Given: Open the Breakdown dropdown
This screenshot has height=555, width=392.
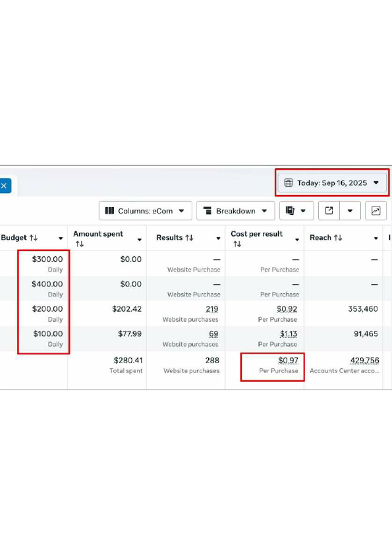Looking at the screenshot, I should [x=236, y=211].
